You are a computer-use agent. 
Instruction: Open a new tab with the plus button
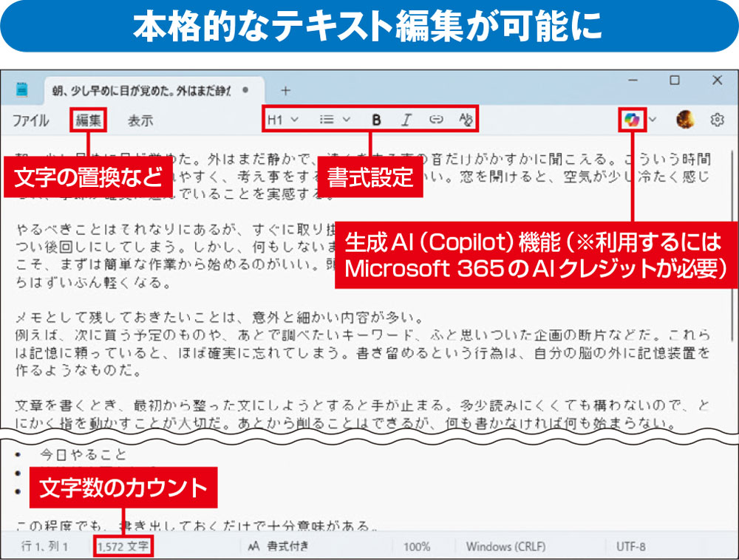(285, 90)
